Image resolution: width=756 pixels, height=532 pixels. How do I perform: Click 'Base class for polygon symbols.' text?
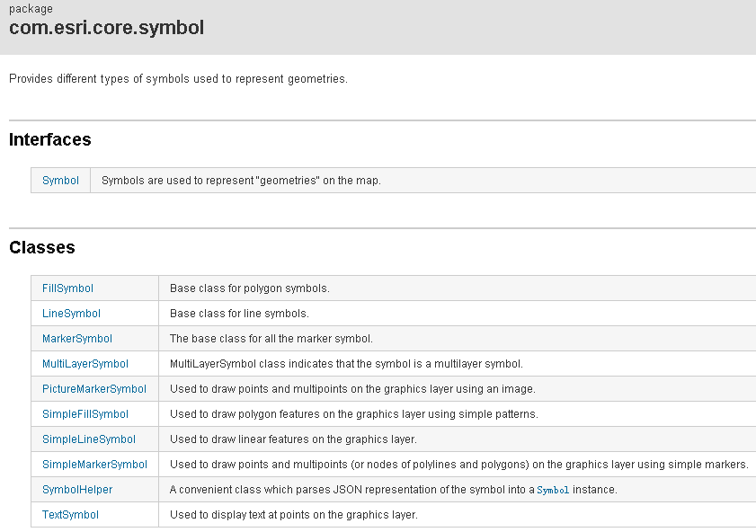[250, 288]
